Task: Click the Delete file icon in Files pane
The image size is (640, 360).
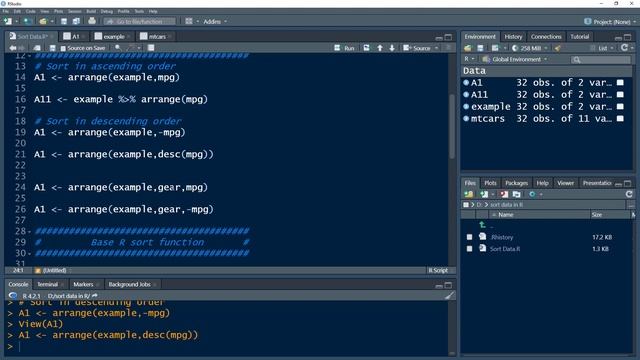Action: click(x=504, y=194)
